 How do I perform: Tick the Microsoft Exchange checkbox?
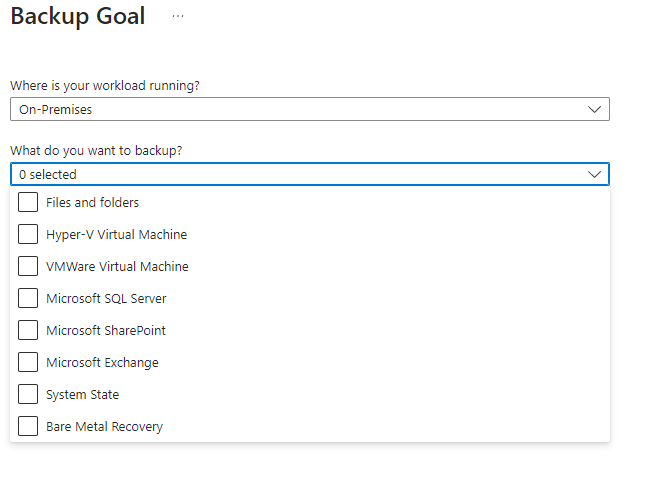pos(28,362)
